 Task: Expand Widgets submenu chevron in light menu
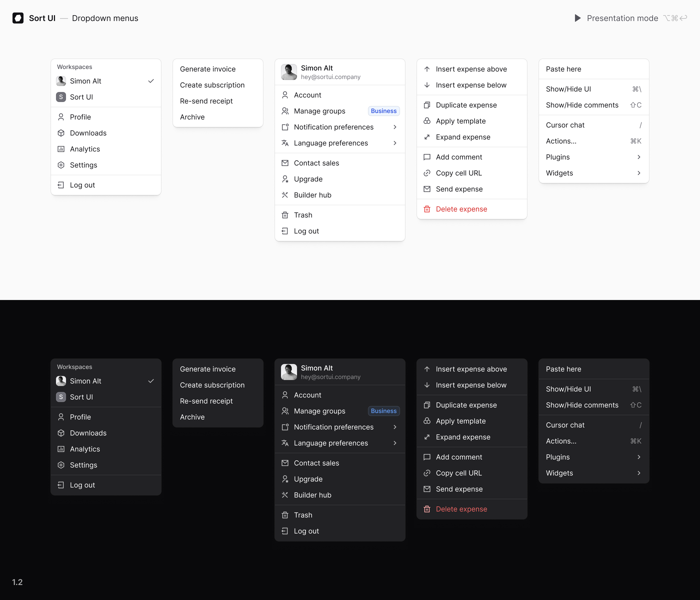pos(639,173)
